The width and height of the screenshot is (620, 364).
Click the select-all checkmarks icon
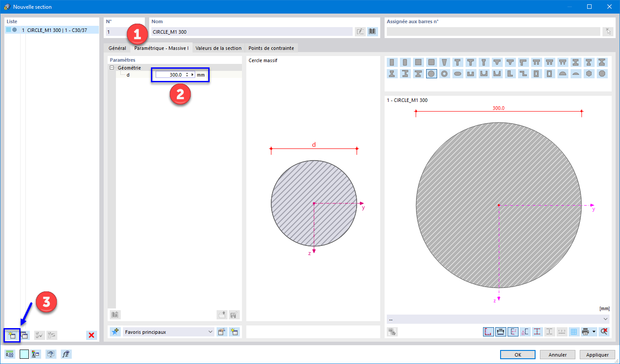pos(39,336)
